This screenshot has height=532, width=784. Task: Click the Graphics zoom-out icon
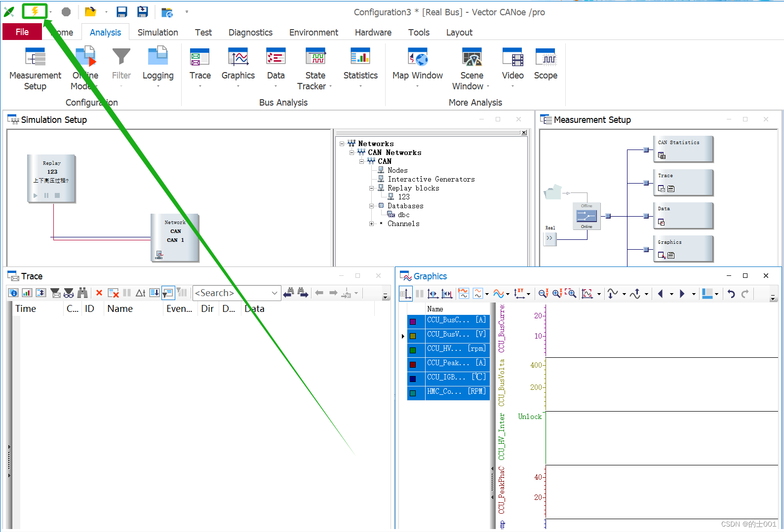pyautogui.click(x=543, y=294)
